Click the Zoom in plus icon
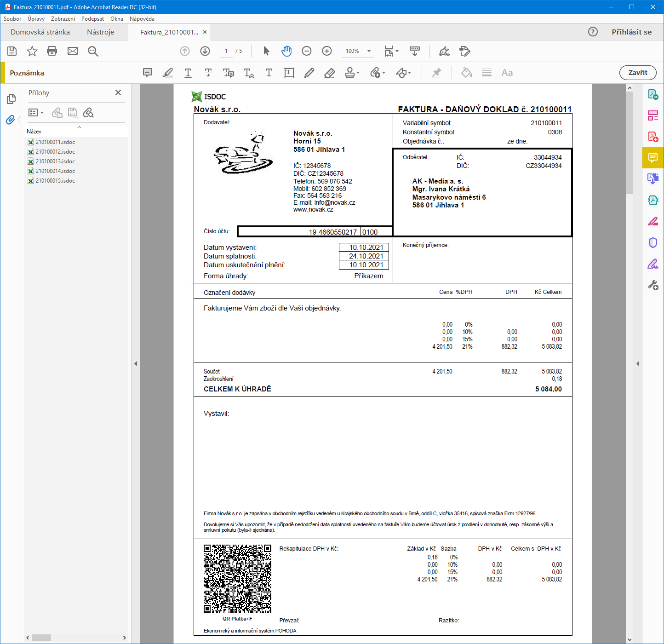This screenshot has width=664, height=644. (x=327, y=51)
